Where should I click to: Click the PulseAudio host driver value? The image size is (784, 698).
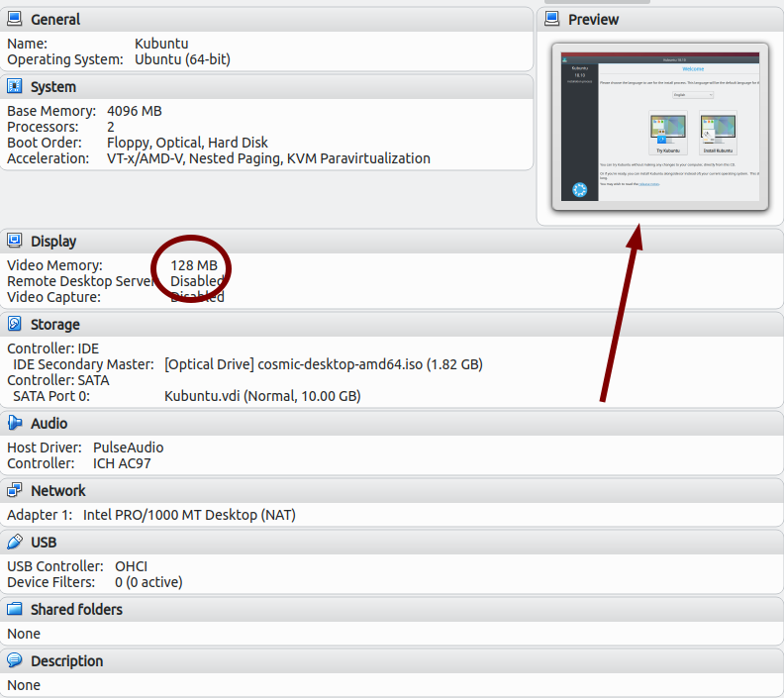(128, 448)
